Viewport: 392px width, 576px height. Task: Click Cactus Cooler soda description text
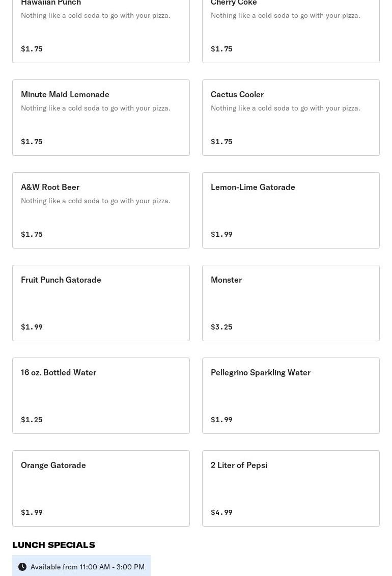pyautogui.click(x=285, y=108)
